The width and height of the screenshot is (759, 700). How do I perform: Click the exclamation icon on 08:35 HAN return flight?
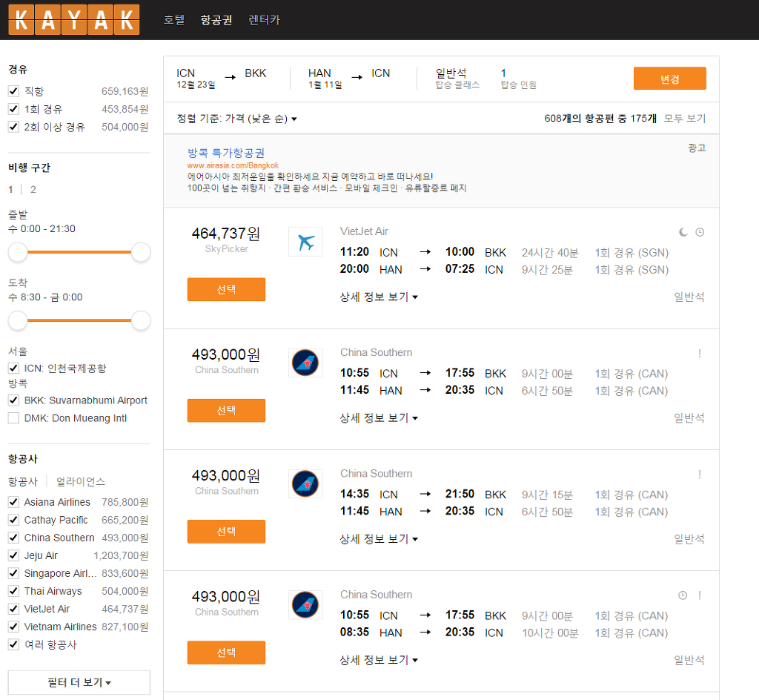pos(700,595)
